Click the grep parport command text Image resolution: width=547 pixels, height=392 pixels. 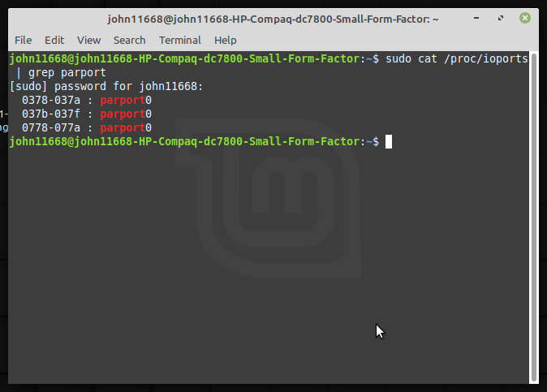tap(67, 73)
